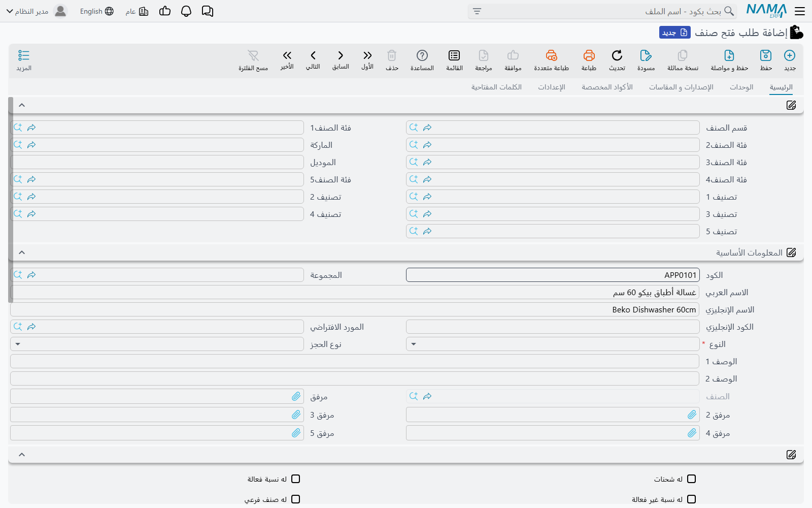Screen dimensions: 812x508
Task: Click the search filter lines icon
Action: (x=477, y=11)
